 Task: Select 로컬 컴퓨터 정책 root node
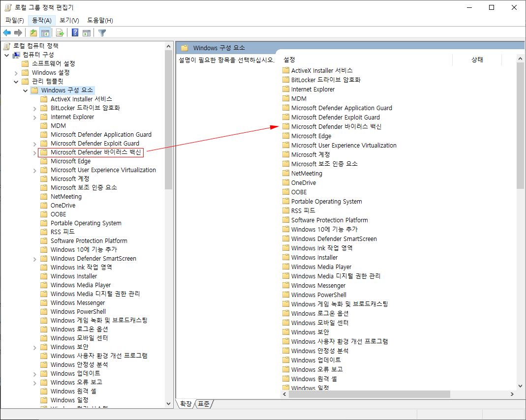(35, 46)
